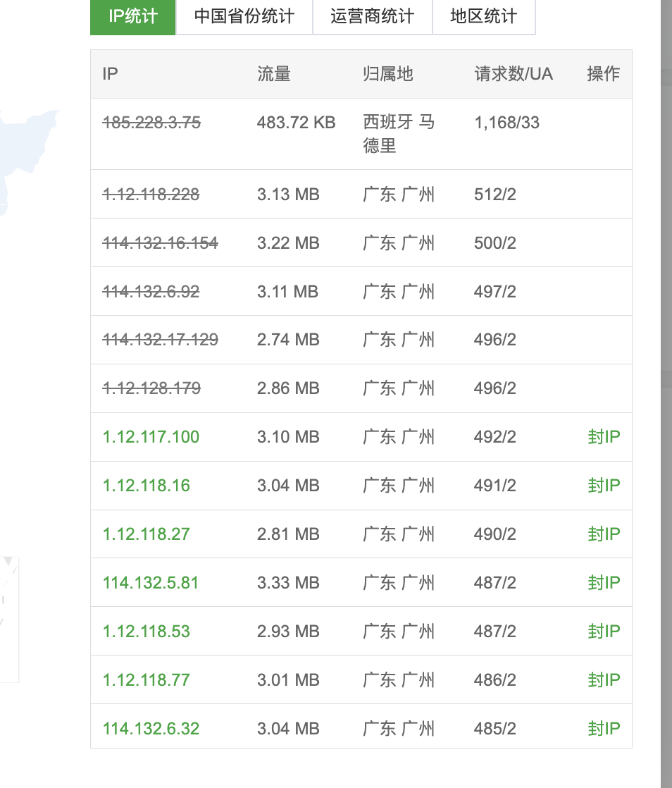Ban IP 1.12.117.100 using its 封IP link
Screen dimensions: 672x788
coord(604,436)
